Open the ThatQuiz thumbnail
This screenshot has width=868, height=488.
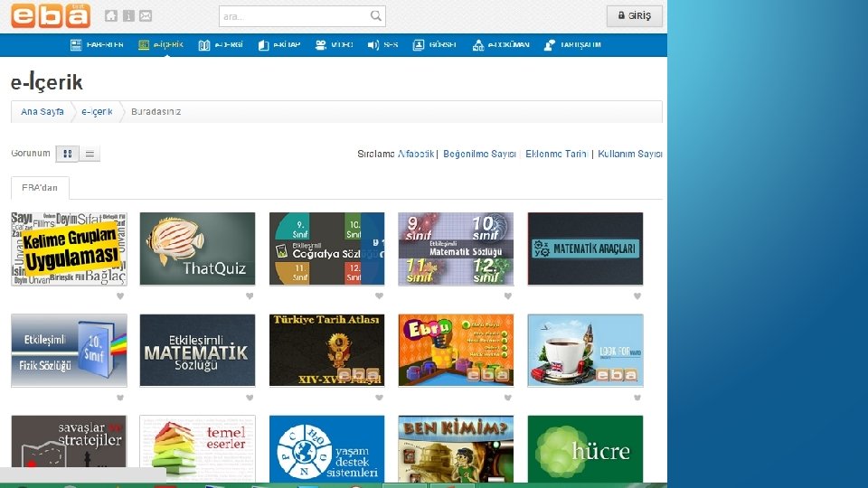[x=198, y=249]
